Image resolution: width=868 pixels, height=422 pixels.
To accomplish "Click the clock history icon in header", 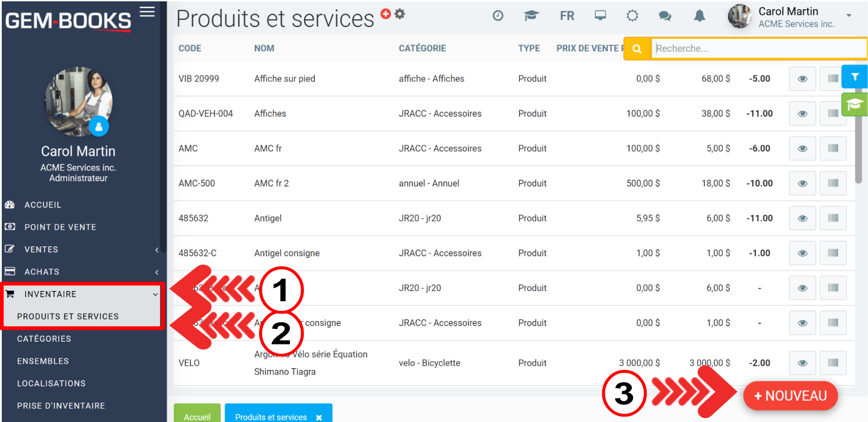I will pos(498,16).
